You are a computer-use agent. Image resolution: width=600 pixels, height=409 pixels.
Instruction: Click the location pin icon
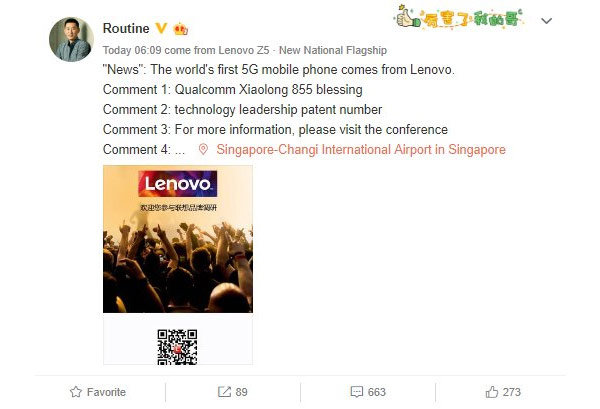click(x=203, y=149)
